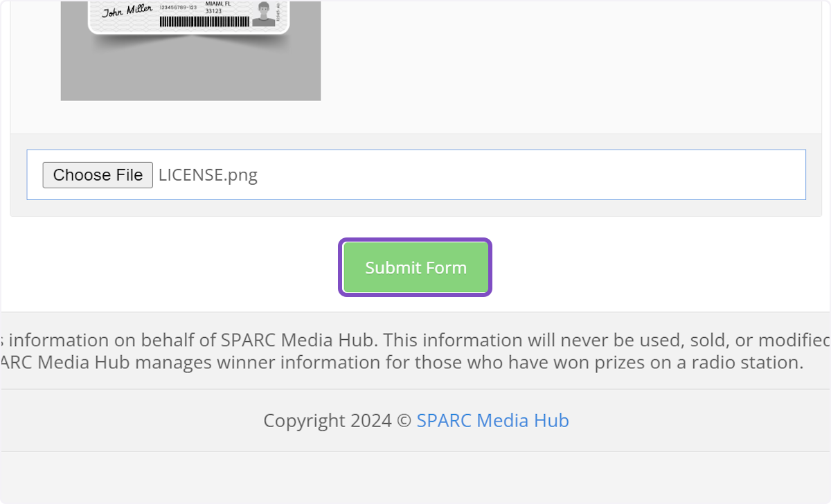Click the MIAMI, FL text on the license

pos(217,4)
